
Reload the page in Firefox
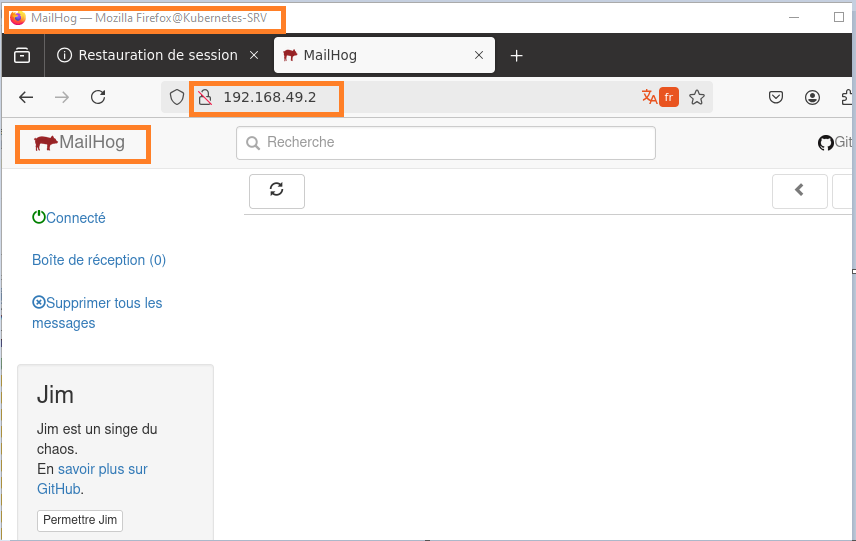[x=98, y=97]
